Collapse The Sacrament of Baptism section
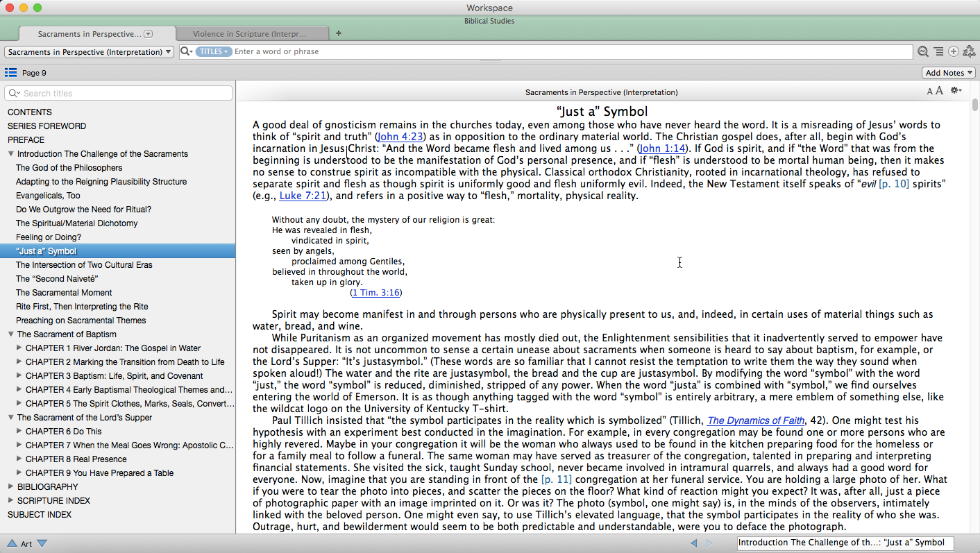980x553 pixels. coord(11,334)
